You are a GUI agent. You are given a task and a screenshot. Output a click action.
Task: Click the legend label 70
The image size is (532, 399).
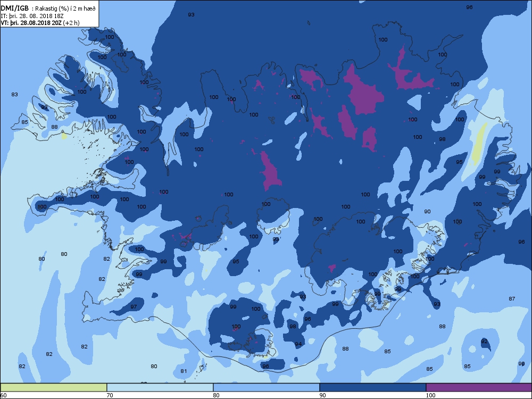(110, 395)
